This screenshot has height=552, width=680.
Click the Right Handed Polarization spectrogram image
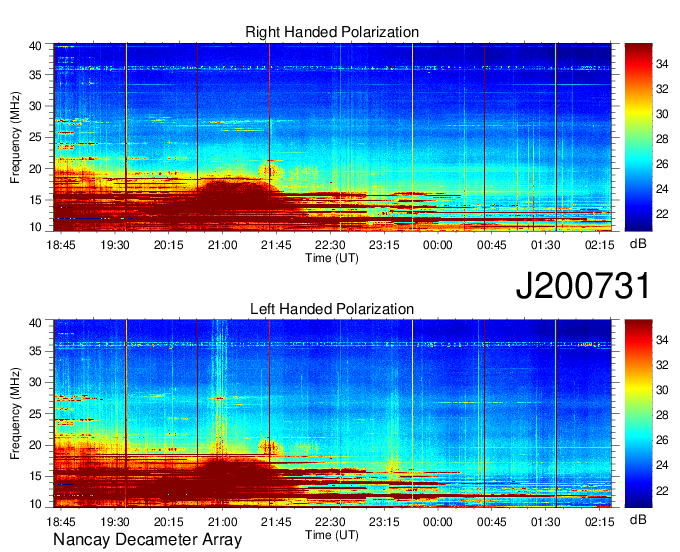(332, 137)
